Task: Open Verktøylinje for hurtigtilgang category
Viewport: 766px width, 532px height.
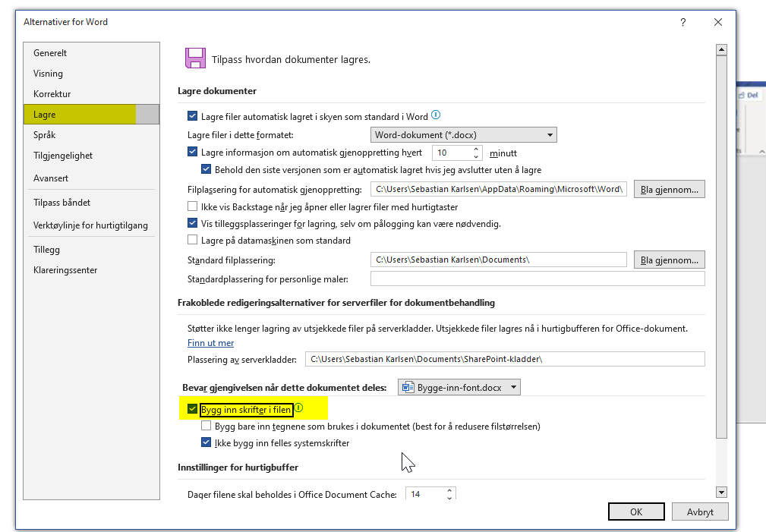Action: tap(91, 225)
